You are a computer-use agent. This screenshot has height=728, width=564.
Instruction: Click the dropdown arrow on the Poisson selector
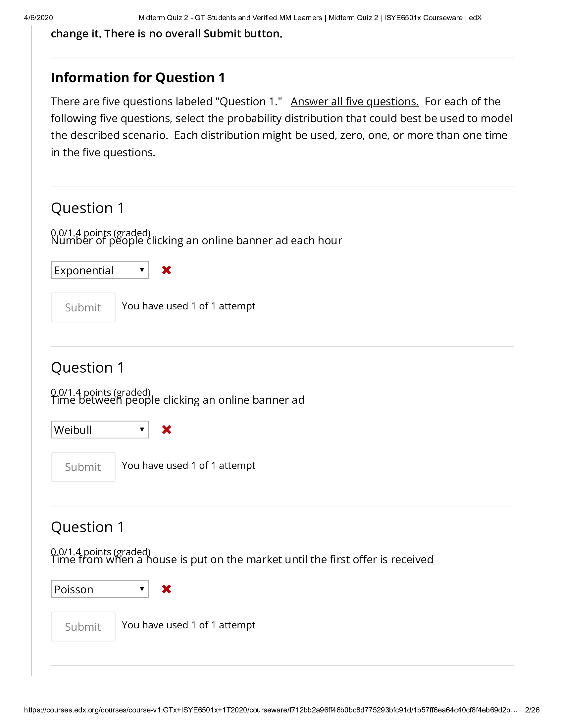point(141,589)
